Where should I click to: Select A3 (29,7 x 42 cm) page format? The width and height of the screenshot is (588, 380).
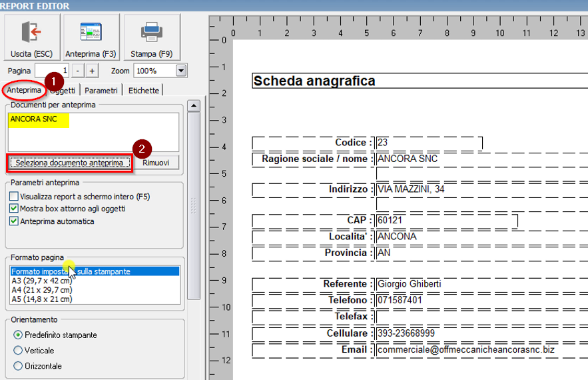point(43,281)
